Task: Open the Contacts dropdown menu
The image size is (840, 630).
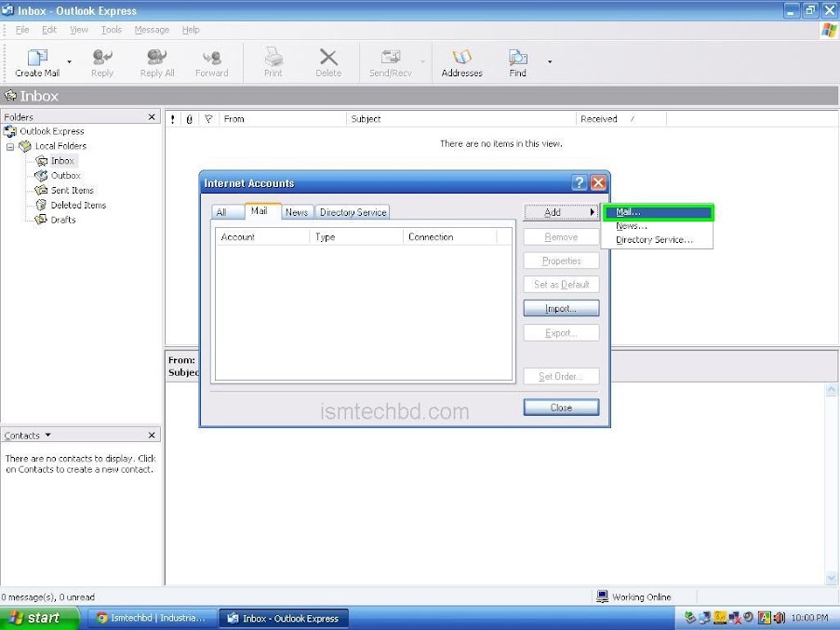Action: click(x=47, y=435)
